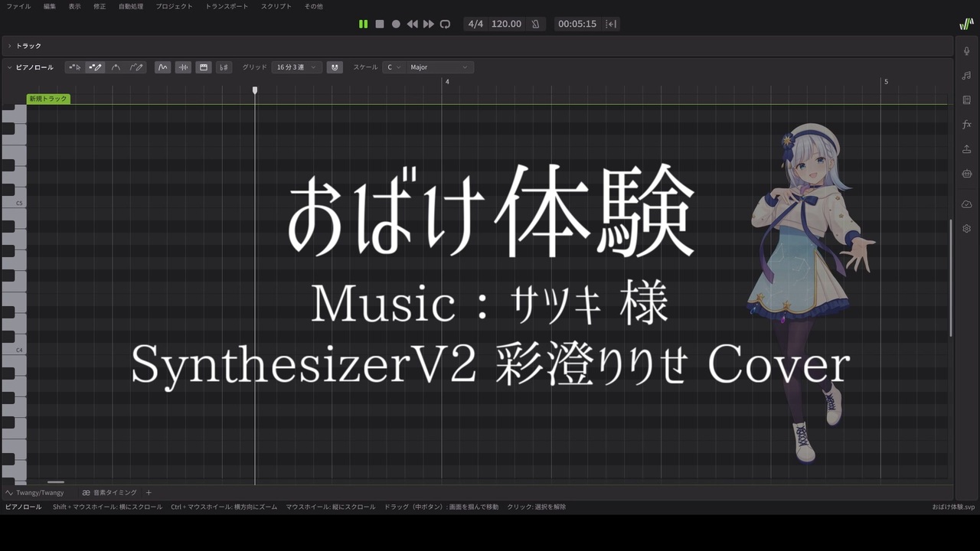The image size is (980, 551).
Task: Open the 修正 menu
Action: coord(100,6)
